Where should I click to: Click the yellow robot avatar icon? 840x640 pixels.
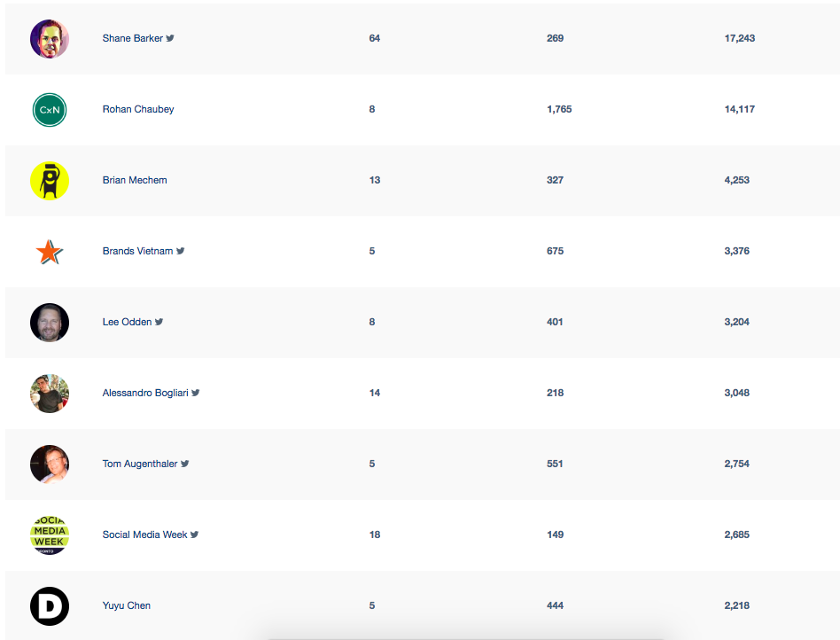pyautogui.click(x=50, y=181)
